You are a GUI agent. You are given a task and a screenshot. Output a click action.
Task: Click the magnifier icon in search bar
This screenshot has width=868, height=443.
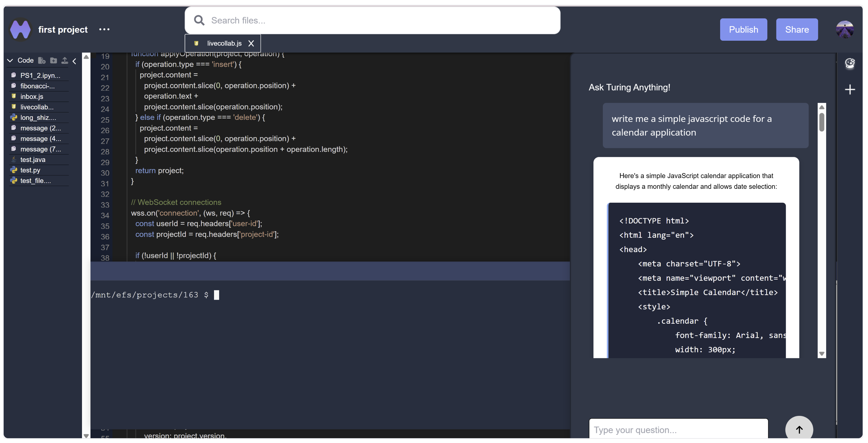click(199, 20)
